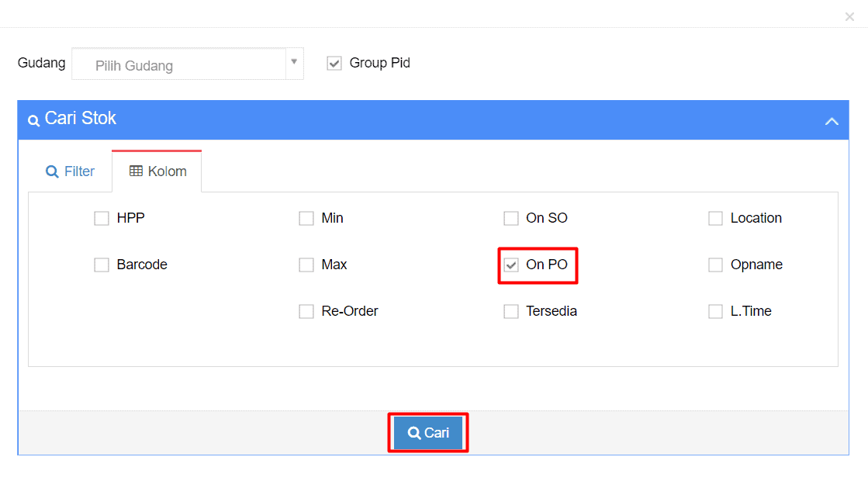The height and width of the screenshot is (495, 868).
Task: Check the L.Time column checkbox
Action: (715, 312)
